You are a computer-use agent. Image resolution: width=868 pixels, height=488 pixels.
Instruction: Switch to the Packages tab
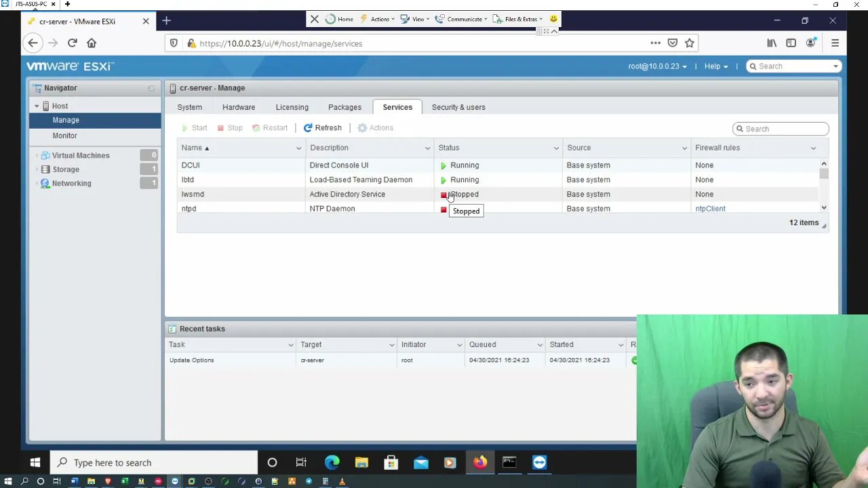click(344, 107)
